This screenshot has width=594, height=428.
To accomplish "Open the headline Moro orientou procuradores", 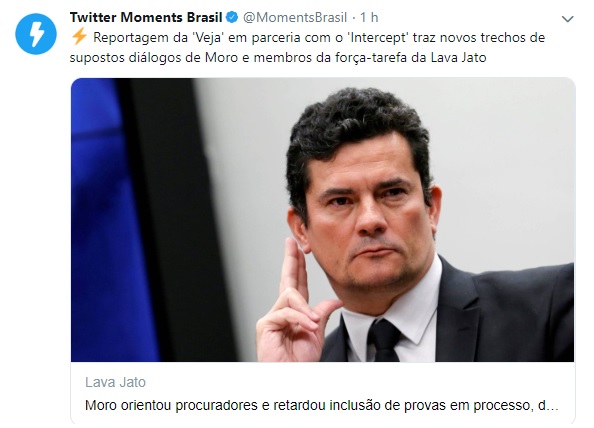I will (321, 405).
